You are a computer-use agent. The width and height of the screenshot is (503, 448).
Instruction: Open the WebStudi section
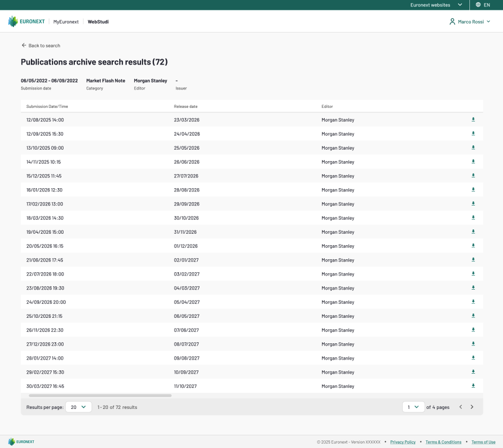tap(98, 22)
